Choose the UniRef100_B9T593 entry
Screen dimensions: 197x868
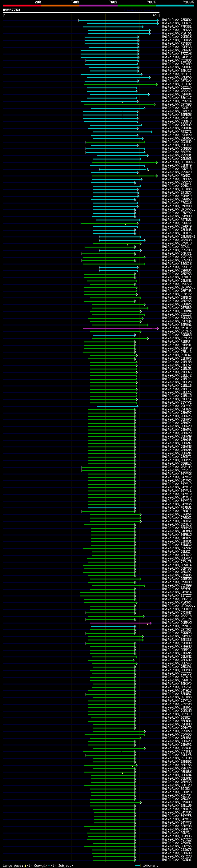[x=177, y=105]
